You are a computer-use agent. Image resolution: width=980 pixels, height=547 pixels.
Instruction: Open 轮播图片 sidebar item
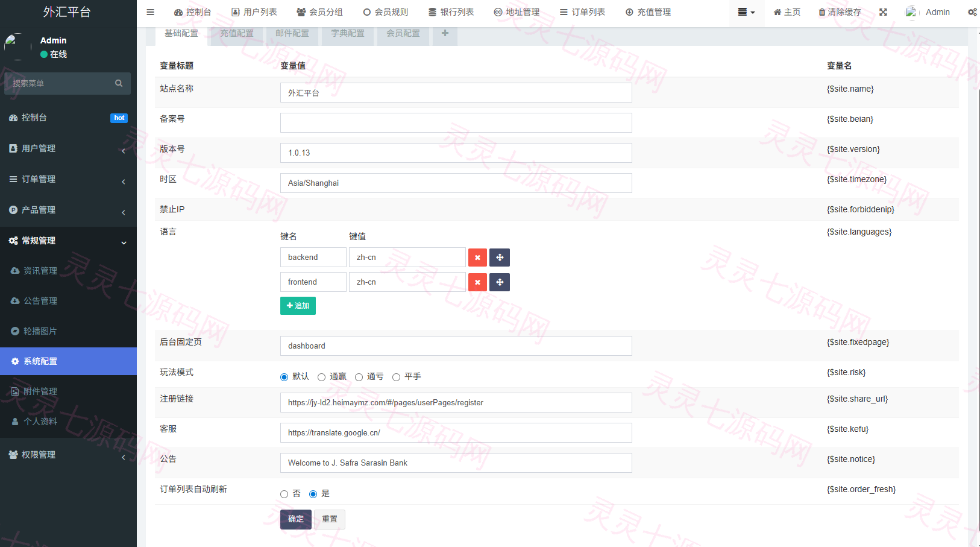point(68,331)
